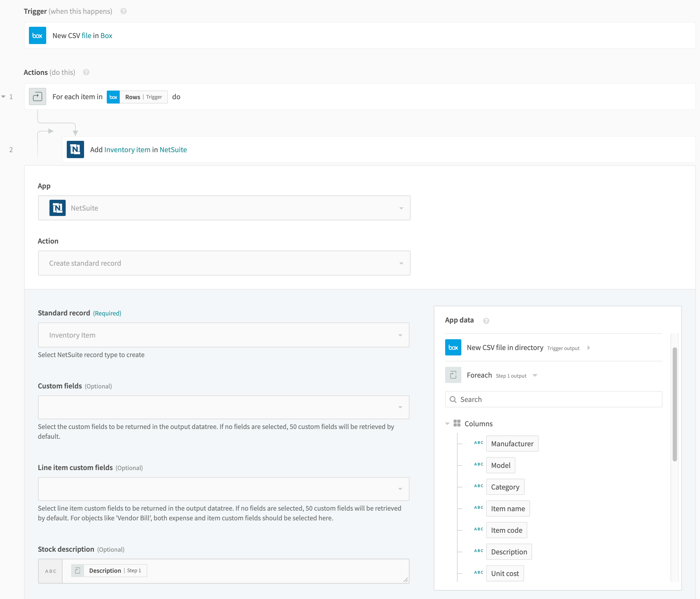Click the Inventory item link in step 2

[127, 150]
